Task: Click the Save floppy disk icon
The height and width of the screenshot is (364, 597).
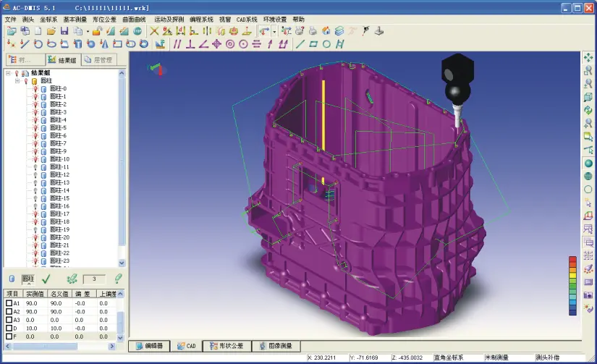Action: click(x=64, y=31)
